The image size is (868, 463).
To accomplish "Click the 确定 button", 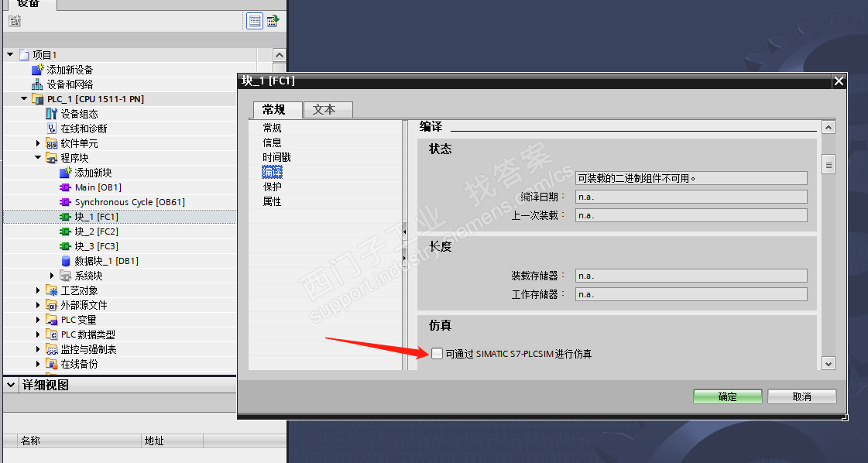I will click(x=727, y=396).
